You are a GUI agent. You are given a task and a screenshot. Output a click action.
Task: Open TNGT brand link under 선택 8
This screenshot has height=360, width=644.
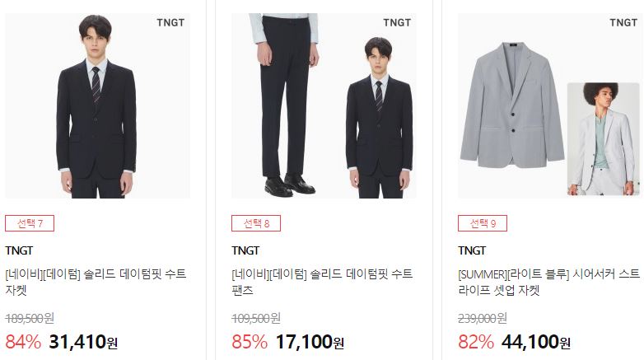pyautogui.click(x=245, y=250)
